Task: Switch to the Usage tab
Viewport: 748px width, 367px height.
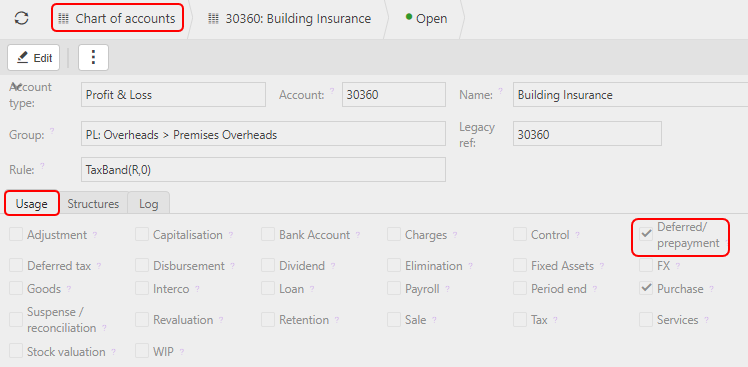Action: (x=31, y=204)
